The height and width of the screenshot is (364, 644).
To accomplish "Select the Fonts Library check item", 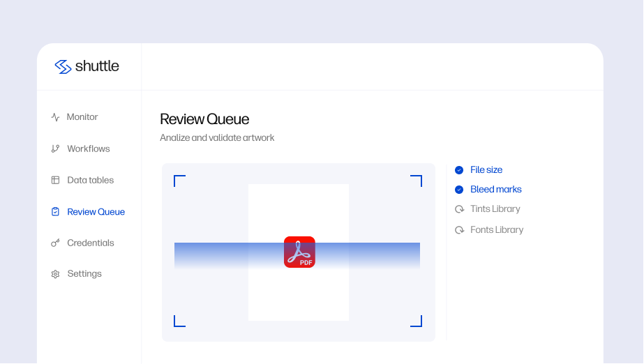I will click(x=497, y=230).
